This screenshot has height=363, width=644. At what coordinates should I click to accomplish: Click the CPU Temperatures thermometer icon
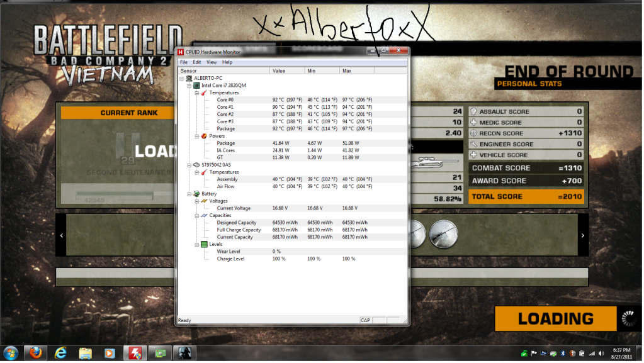pos(204,93)
